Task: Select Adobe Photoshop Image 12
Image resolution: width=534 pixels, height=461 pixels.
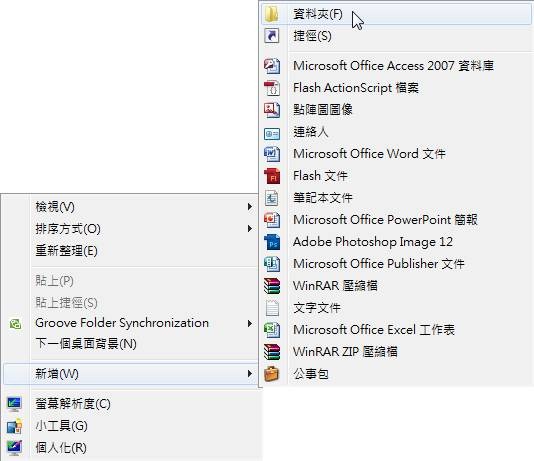Action: pos(396,242)
